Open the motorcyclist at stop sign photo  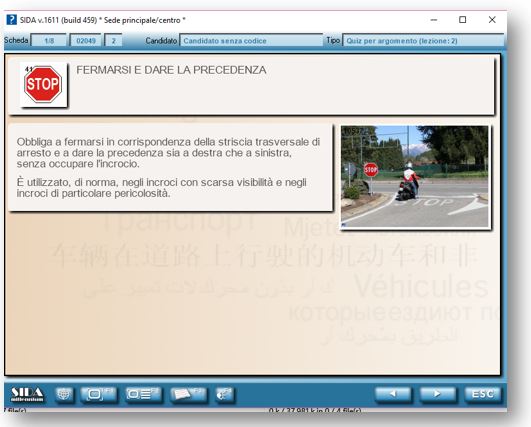click(415, 176)
